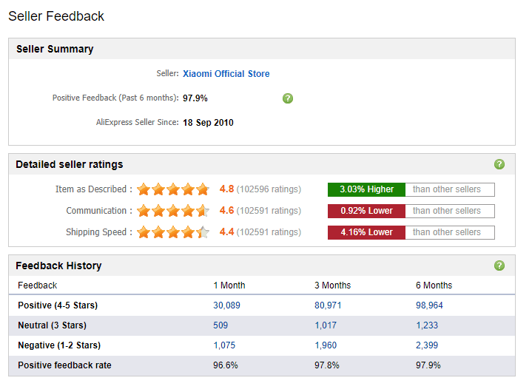Click help icon in Feedback History header
The width and height of the screenshot is (532, 392).
(499, 266)
